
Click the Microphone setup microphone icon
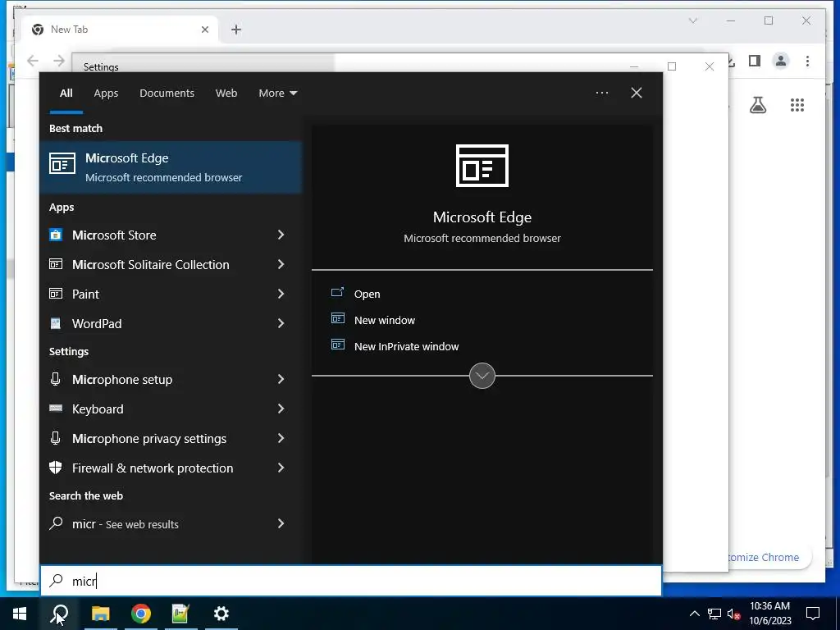pyautogui.click(x=55, y=379)
